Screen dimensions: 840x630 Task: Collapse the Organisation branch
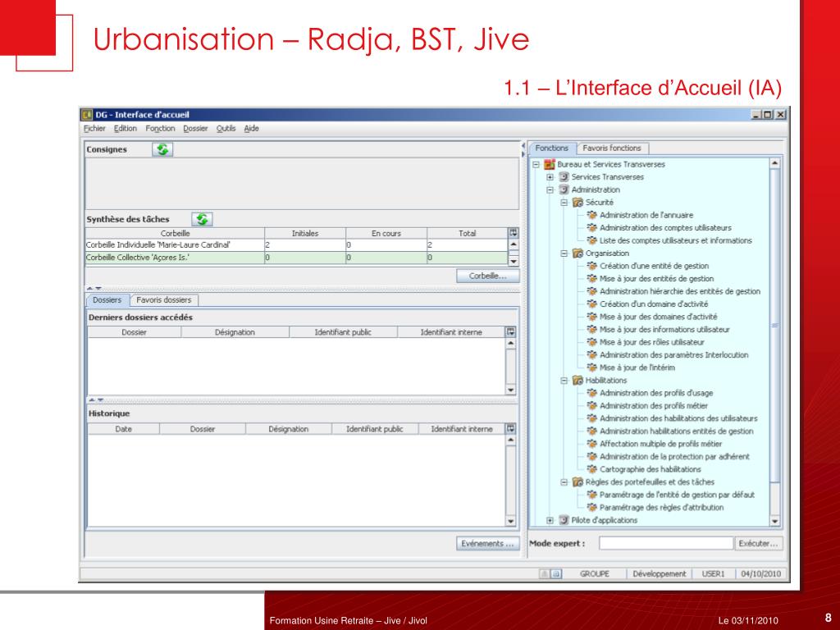pos(564,253)
